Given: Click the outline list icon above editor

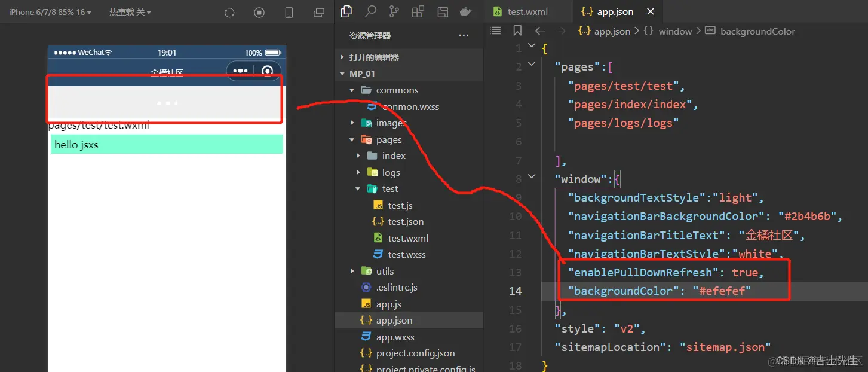Looking at the screenshot, I should point(495,31).
